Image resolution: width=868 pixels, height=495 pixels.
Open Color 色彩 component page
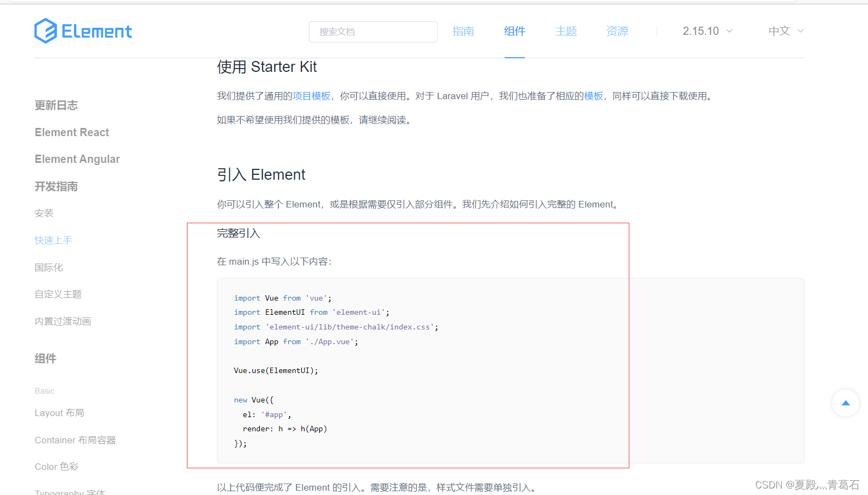click(57, 467)
